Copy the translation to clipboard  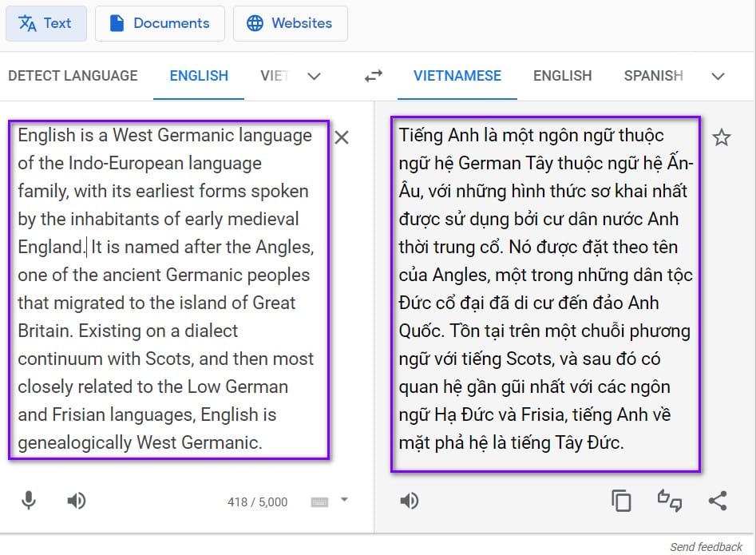click(x=621, y=501)
